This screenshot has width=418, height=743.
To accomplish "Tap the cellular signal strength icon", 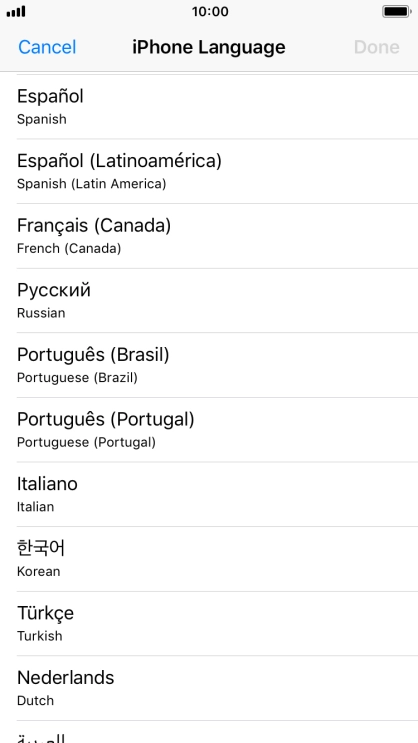I will (16, 11).
